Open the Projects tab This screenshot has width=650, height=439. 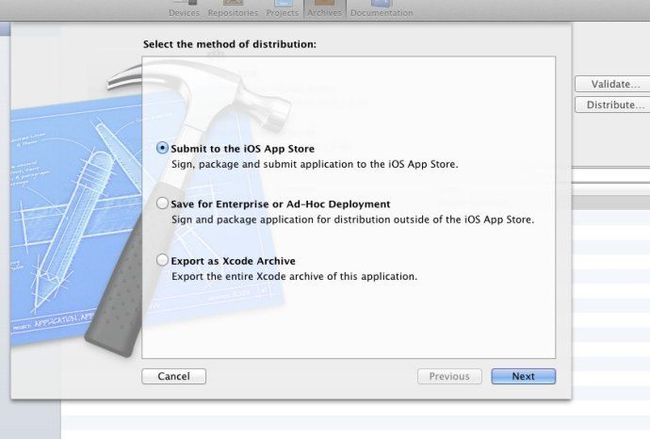tap(282, 9)
